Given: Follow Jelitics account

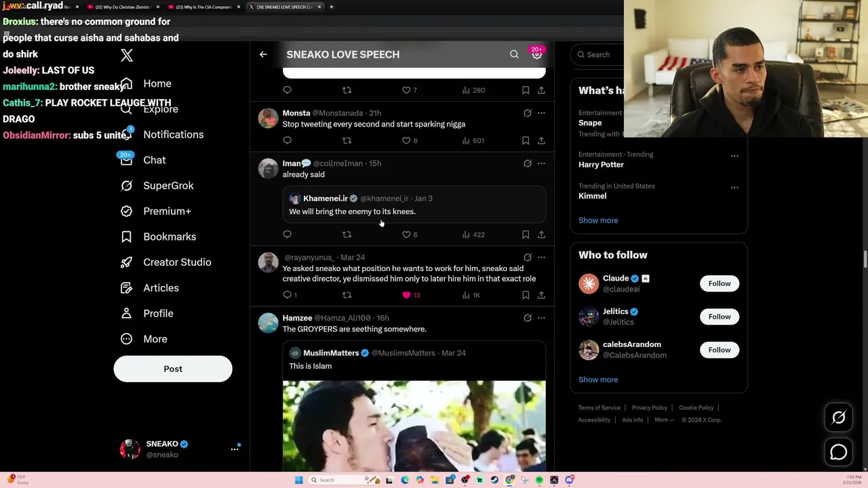Looking at the screenshot, I should (x=719, y=317).
